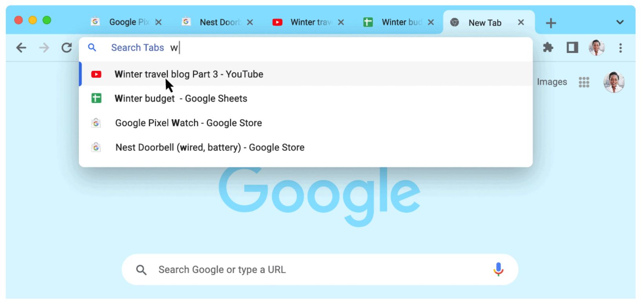The image size is (644, 305).
Task: Click the Search Google or type a URL box
Action: [x=320, y=270]
